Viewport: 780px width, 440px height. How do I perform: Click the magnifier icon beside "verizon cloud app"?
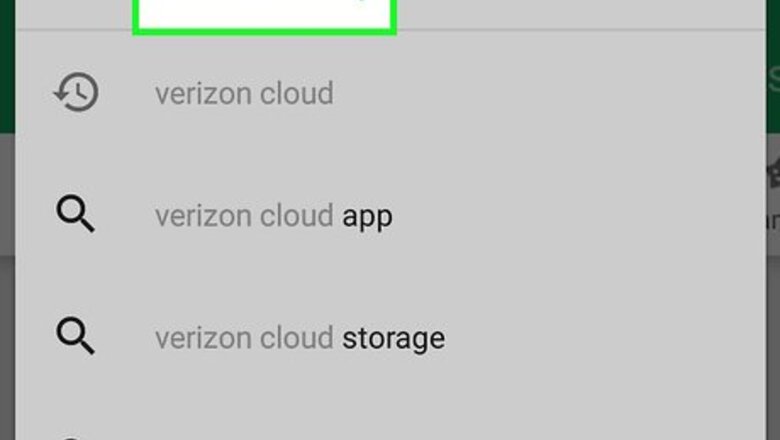(x=76, y=215)
